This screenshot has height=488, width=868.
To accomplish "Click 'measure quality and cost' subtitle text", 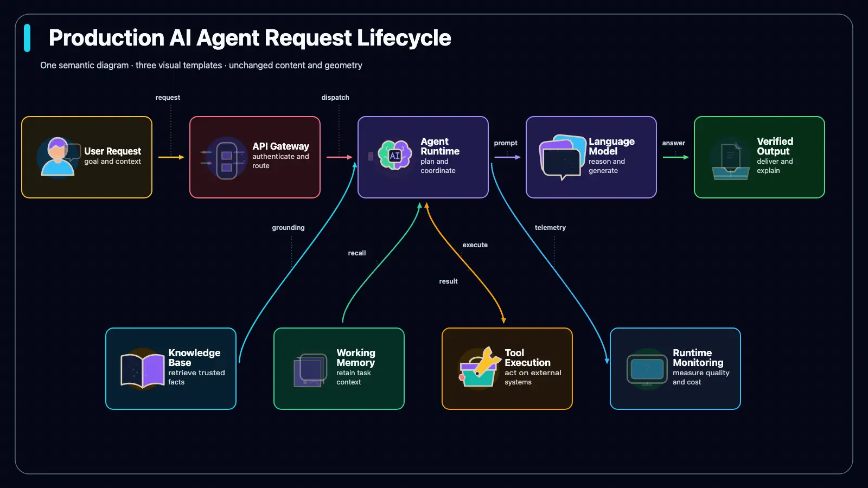I will (701, 377).
